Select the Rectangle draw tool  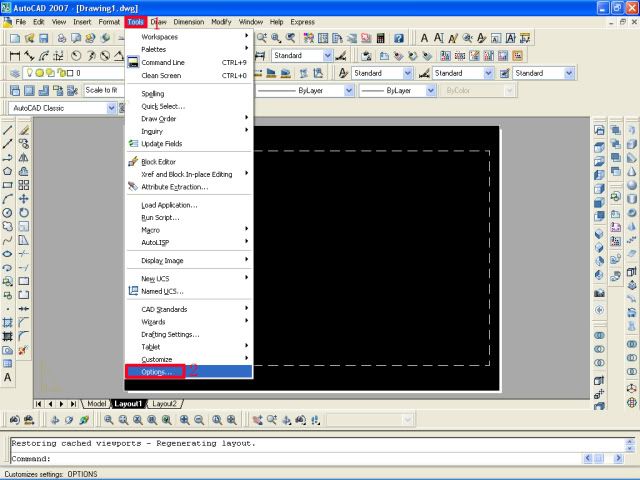click(x=8, y=185)
